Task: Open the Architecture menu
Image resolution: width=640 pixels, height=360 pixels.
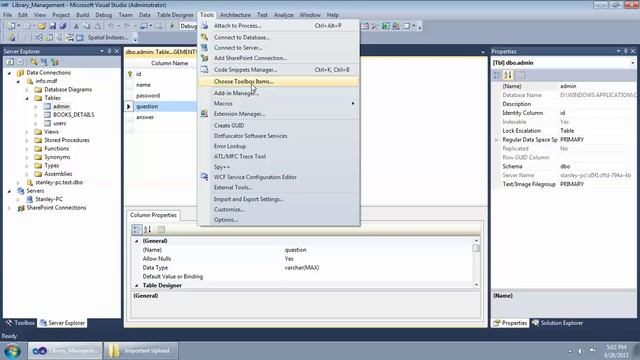Action: [x=236, y=15]
